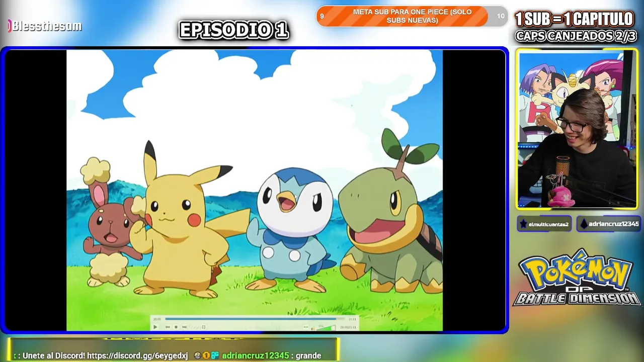Click the almulticuentas2 subscriber badge
644x362 pixels.
click(544, 224)
